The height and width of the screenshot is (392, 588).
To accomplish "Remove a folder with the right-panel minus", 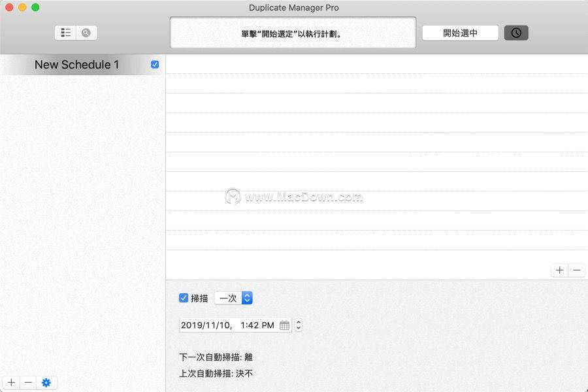I will coord(577,270).
